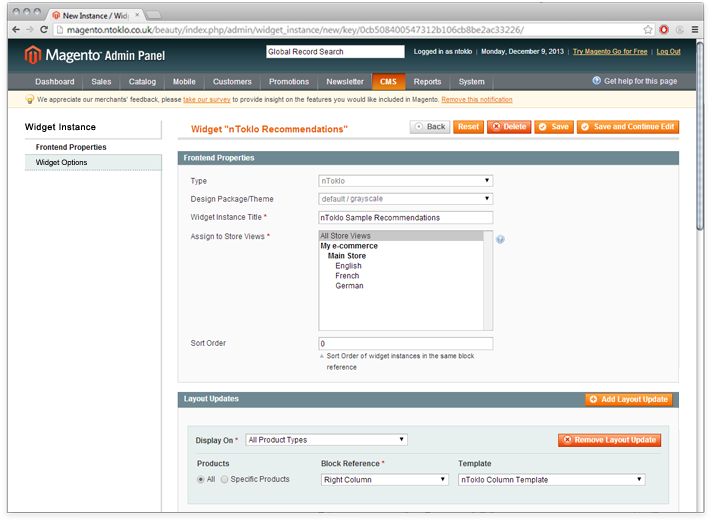Switch to the Widget Options tab

(x=93, y=162)
